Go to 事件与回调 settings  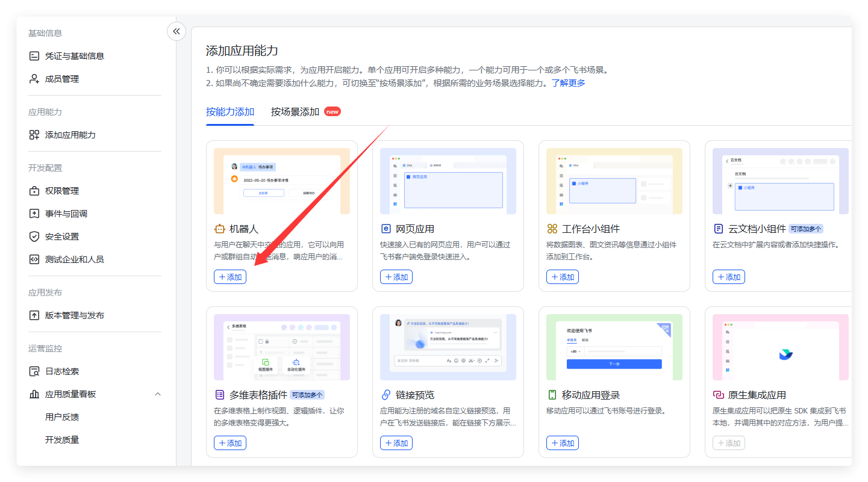[x=66, y=214]
